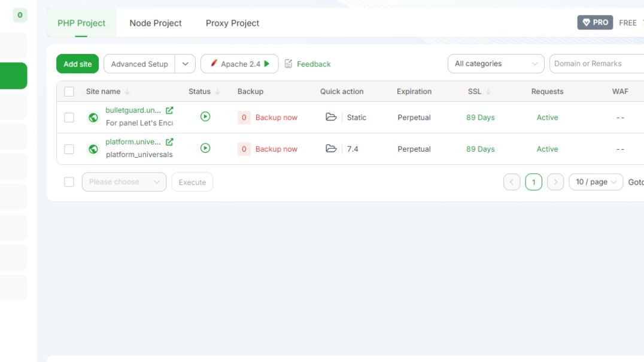This screenshot has width=644, height=362.
Task: Click Backup now for platform_universals site
Action: [278, 149]
